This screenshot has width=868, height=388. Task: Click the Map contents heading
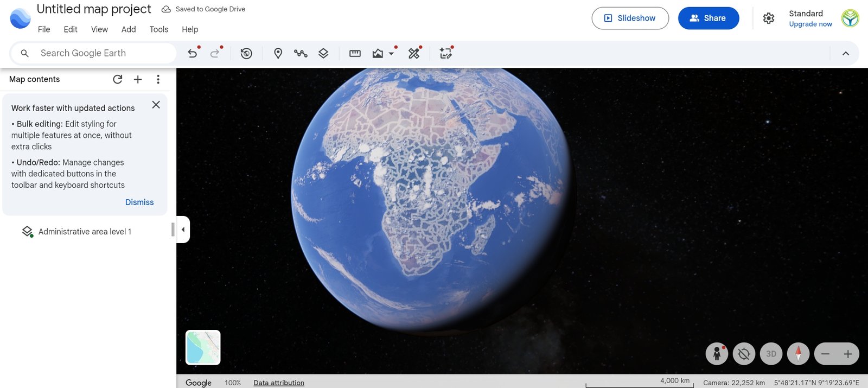34,79
